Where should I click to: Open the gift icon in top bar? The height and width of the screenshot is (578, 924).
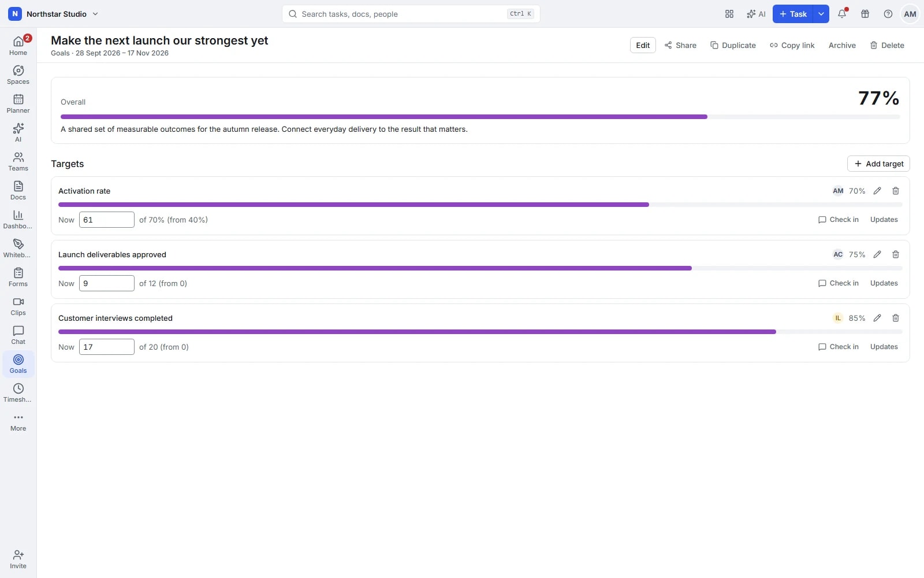(865, 14)
